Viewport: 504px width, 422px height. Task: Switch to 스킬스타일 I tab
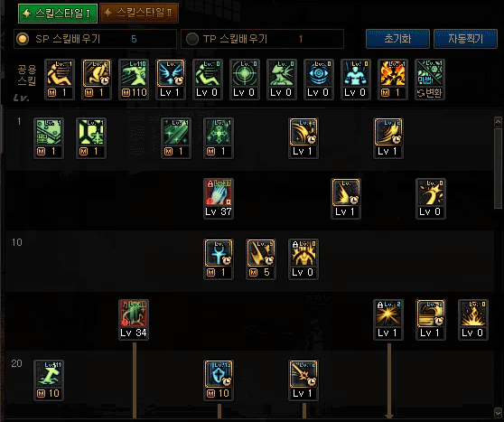click(x=58, y=14)
